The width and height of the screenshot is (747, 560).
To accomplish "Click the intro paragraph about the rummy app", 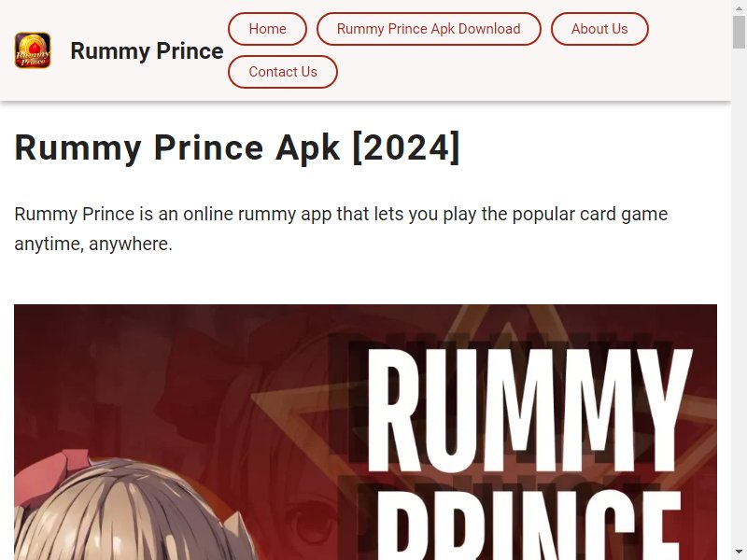I will 341,229.
